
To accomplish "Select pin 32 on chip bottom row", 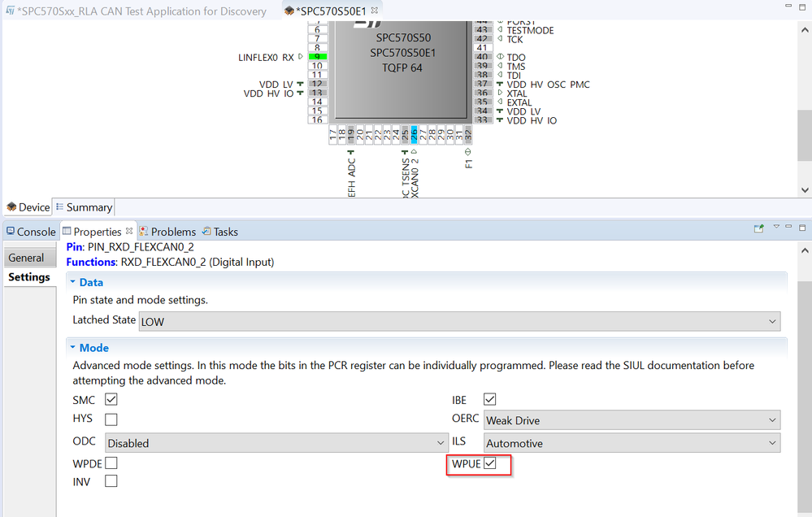I will [x=468, y=135].
